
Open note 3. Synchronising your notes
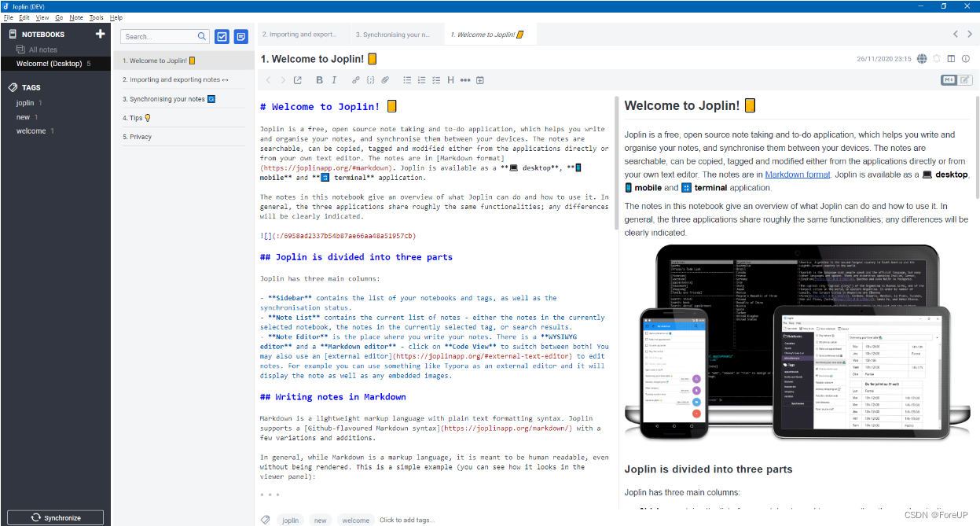click(184, 99)
